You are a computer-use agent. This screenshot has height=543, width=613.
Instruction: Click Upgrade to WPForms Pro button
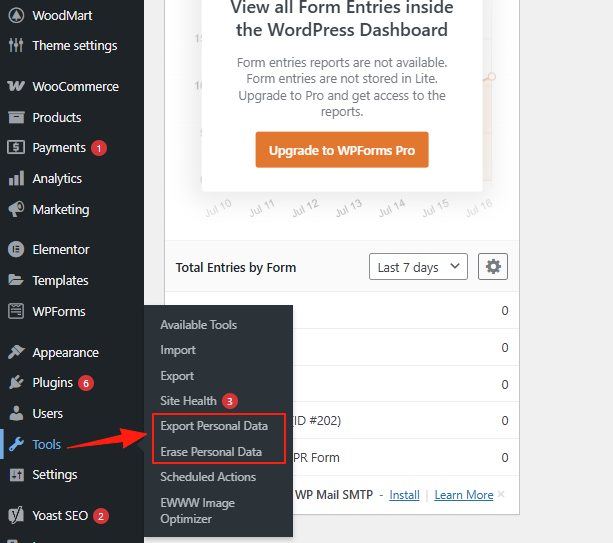pyautogui.click(x=342, y=150)
